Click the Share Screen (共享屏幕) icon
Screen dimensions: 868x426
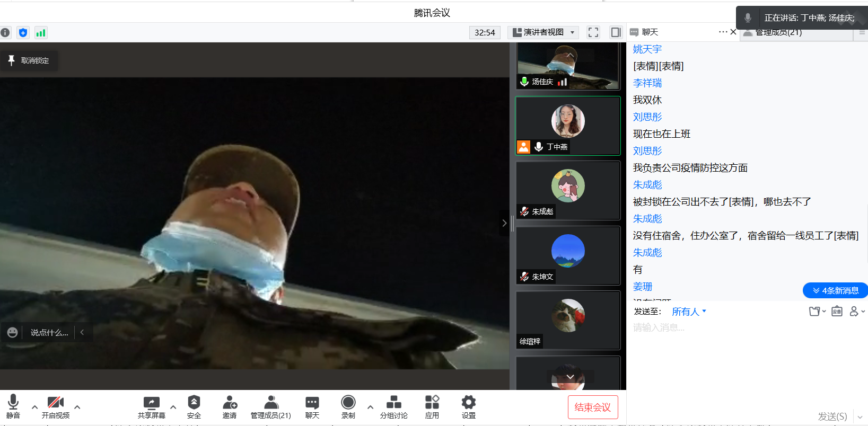pos(151,403)
